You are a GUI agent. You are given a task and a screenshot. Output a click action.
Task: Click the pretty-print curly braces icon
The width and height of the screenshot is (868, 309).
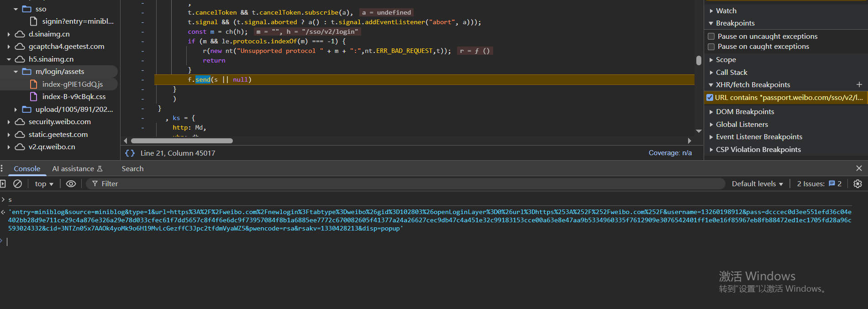[x=130, y=153]
